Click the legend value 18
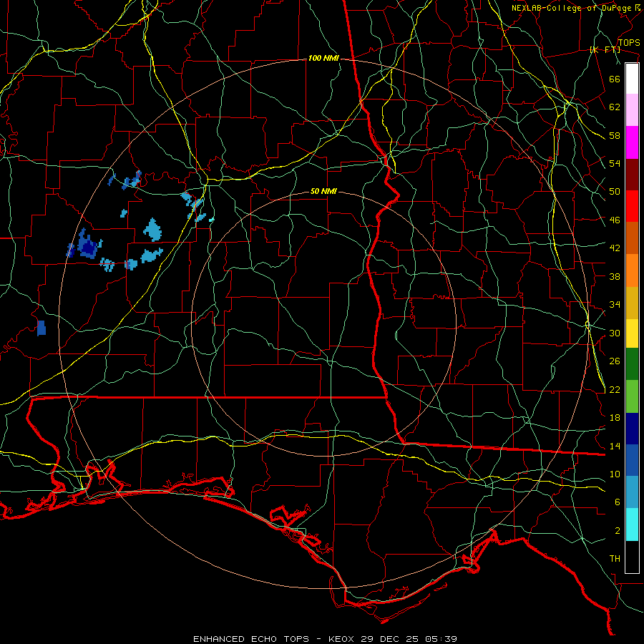Screen dimensions: 644x644 [615, 417]
